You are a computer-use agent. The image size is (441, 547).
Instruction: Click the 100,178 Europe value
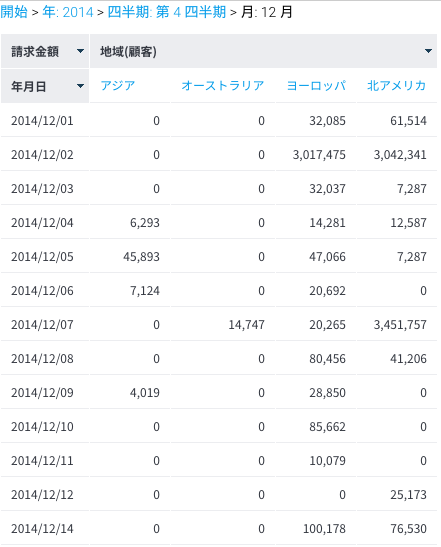[324, 529]
